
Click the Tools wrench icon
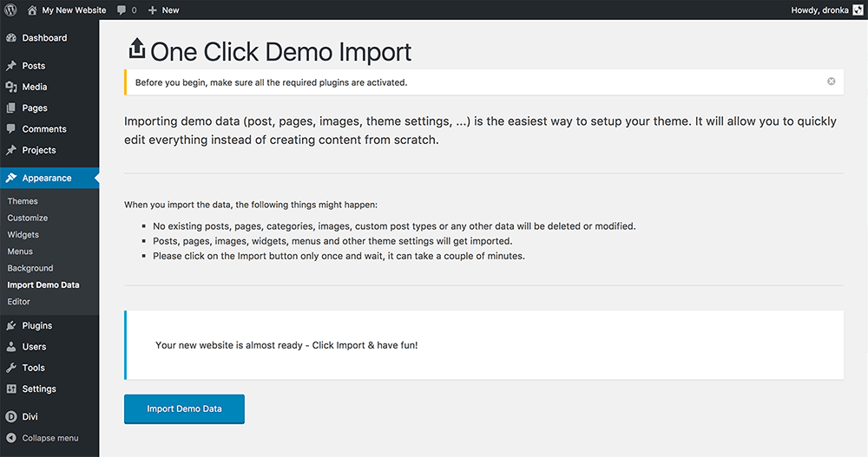(x=11, y=368)
